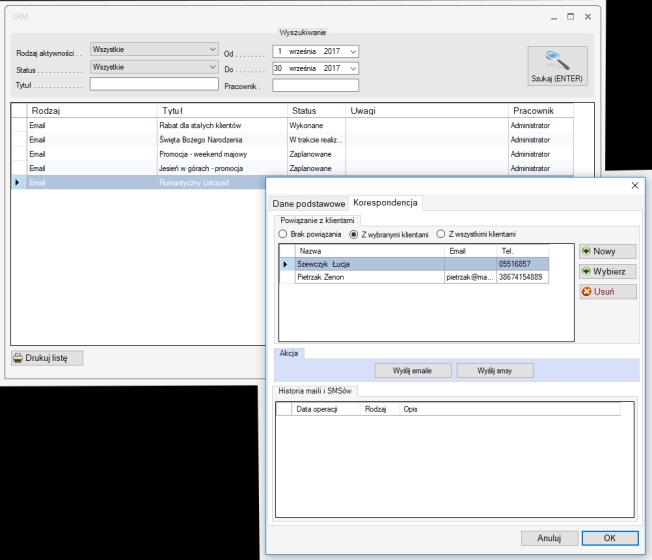Click Data operacji column header in history
The height and width of the screenshot is (560, 652).
[x=326, y=409]
